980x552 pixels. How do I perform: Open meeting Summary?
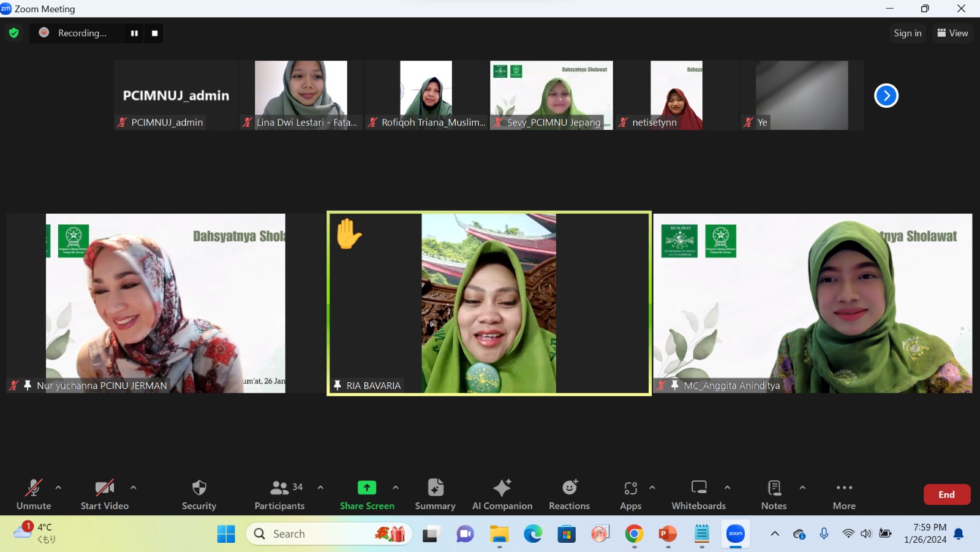(x=435, y=494)
